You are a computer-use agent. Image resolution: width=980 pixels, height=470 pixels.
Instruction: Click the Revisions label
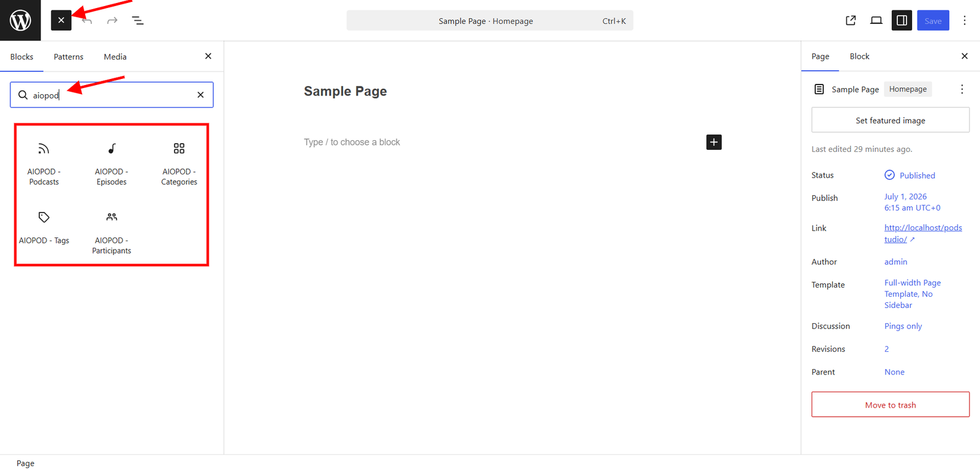[828, 349]
